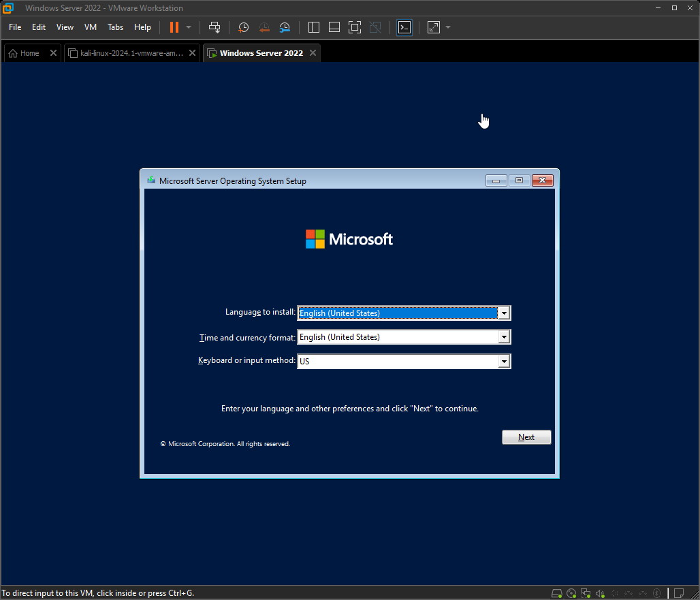Click the 'Enter your language and other preferences' text
Image resolution: width=700 pixels, height=600 pixels.
pyautogui.click(x=350, y=409)
